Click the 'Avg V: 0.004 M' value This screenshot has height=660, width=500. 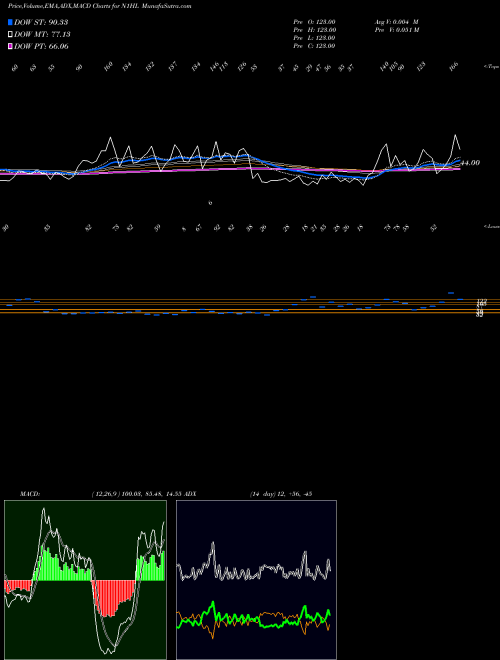[396, 22]
